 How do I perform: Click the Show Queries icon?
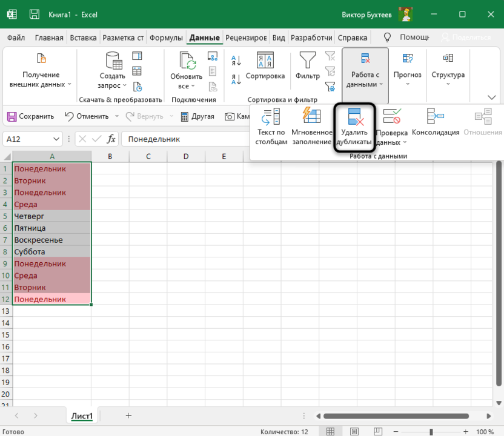(x=138, y=56)
